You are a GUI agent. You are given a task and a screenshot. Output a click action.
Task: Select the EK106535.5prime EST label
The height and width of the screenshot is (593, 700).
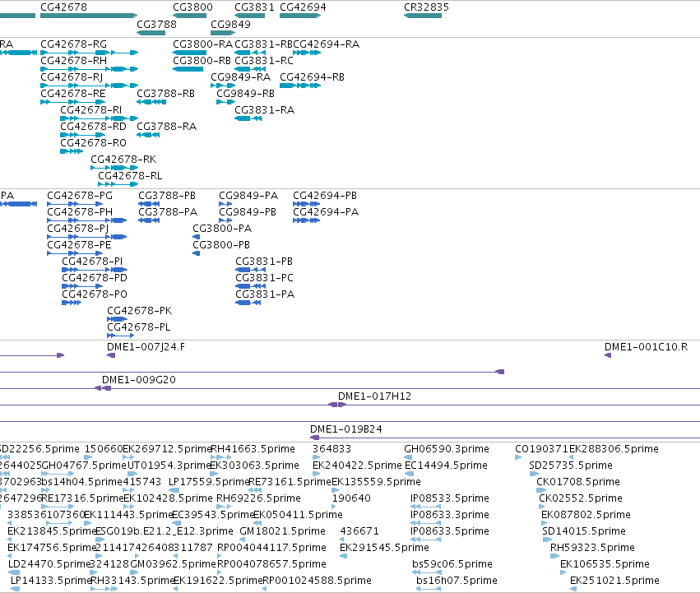point(605,565)
